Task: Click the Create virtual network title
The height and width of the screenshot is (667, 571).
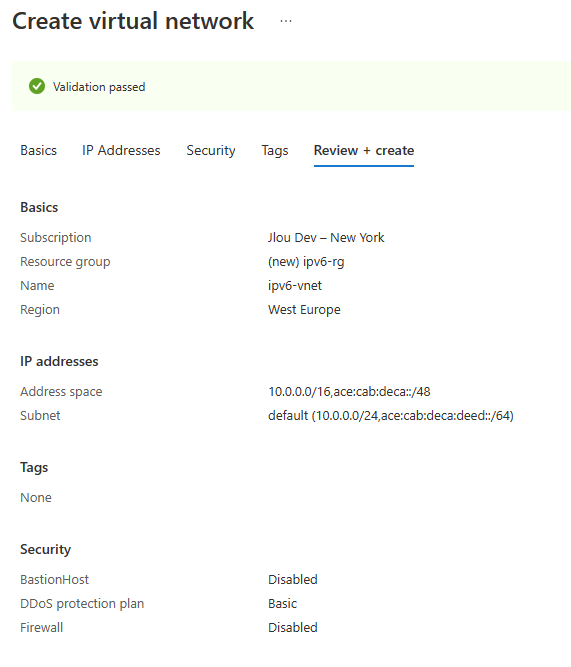Action: tap(133, 21)
